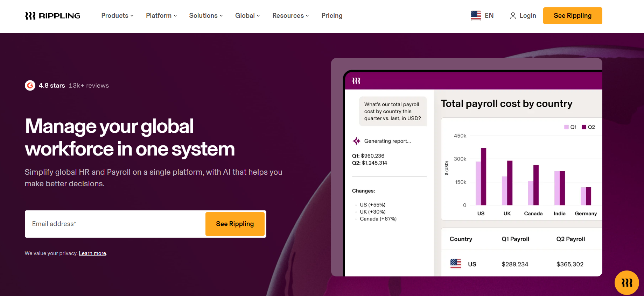Open the floating Rippling chat button

coord(626,283)
